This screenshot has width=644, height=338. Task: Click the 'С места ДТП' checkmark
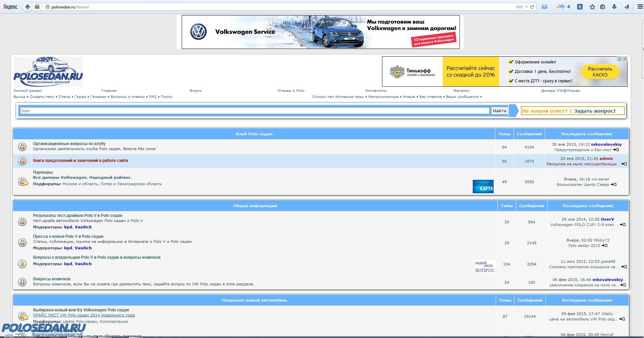coord(511,81)
